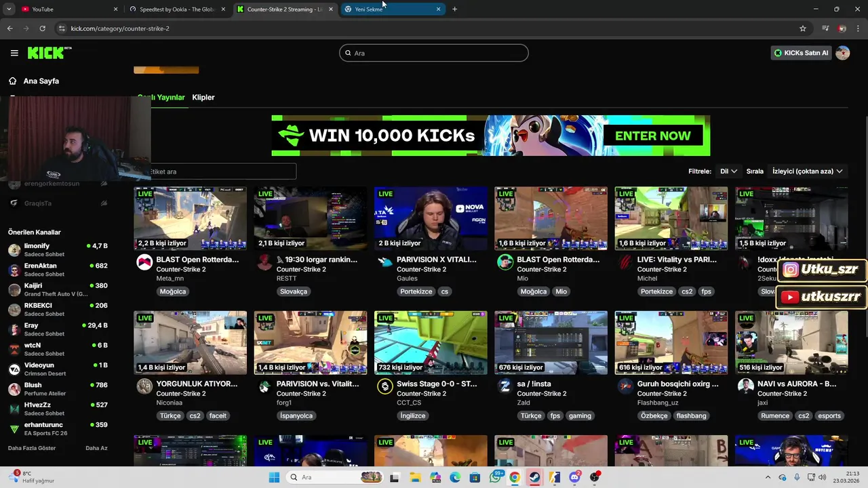Click the jaxi channel avatar

746,386
